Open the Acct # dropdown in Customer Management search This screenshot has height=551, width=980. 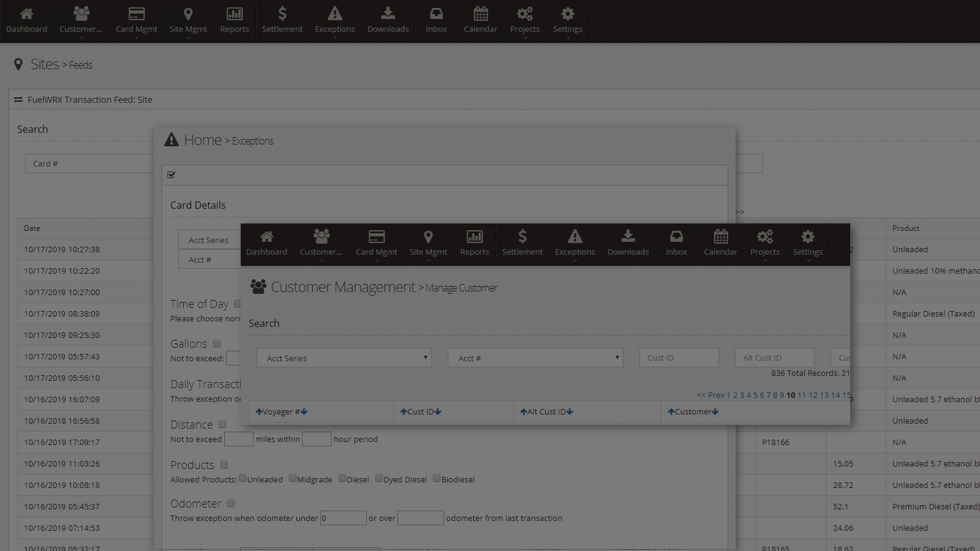pos(535,358)
